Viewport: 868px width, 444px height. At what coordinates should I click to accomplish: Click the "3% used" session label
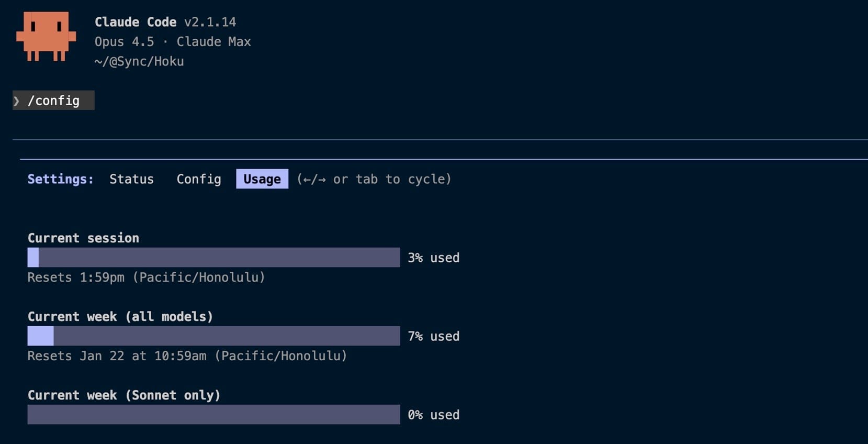click(x=433, y=258)
